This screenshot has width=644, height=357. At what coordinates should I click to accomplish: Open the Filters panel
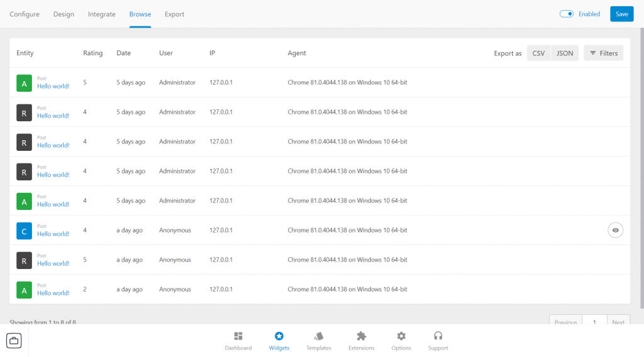click(x=603, y=53)
